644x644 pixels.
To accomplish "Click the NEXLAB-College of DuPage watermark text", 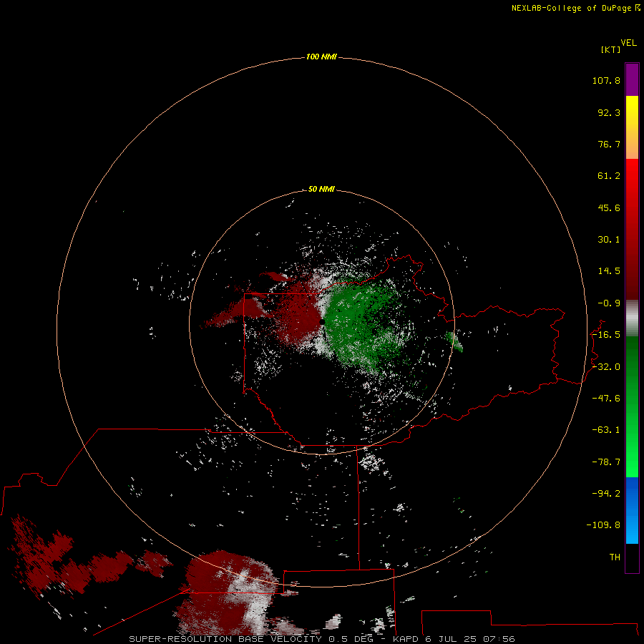I will [575, 8].
